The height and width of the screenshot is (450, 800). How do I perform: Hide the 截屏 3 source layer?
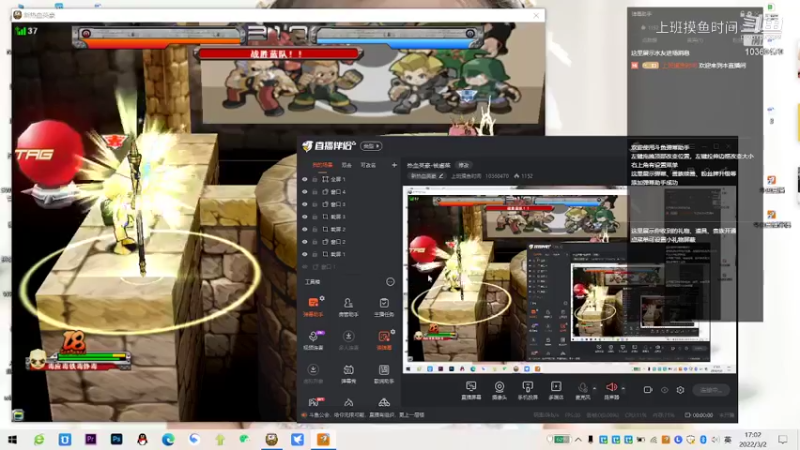coord(305,217)
